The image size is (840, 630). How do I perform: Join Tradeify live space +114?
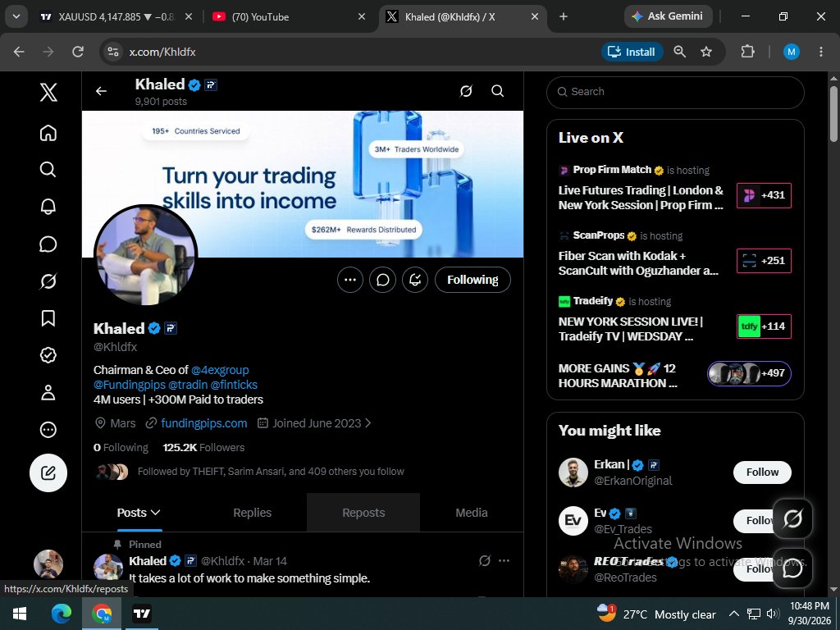tap(764, 326)
